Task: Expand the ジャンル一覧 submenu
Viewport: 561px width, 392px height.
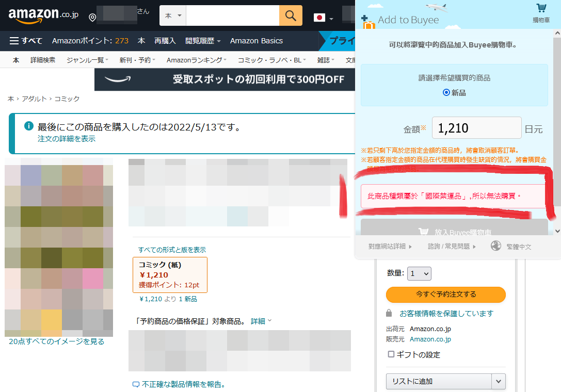Action: click(x=87, y=60)
